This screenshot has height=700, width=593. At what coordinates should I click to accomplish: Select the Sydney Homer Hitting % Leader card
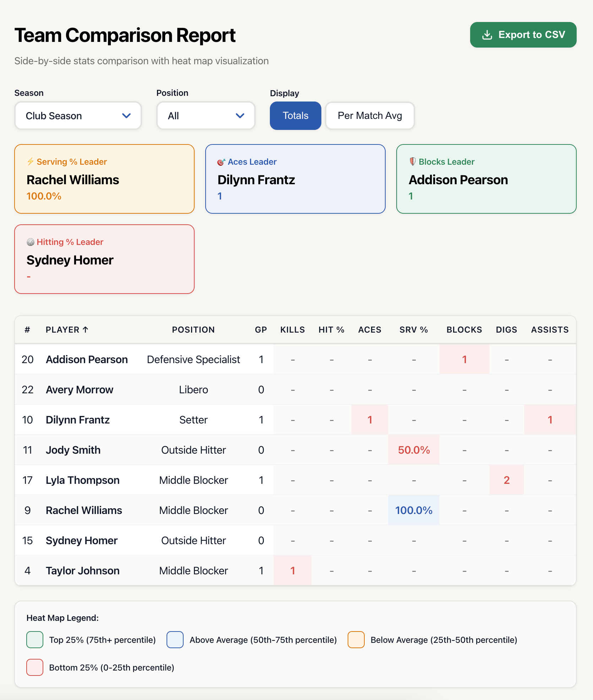pyautogui.click(x=104, y=259)
